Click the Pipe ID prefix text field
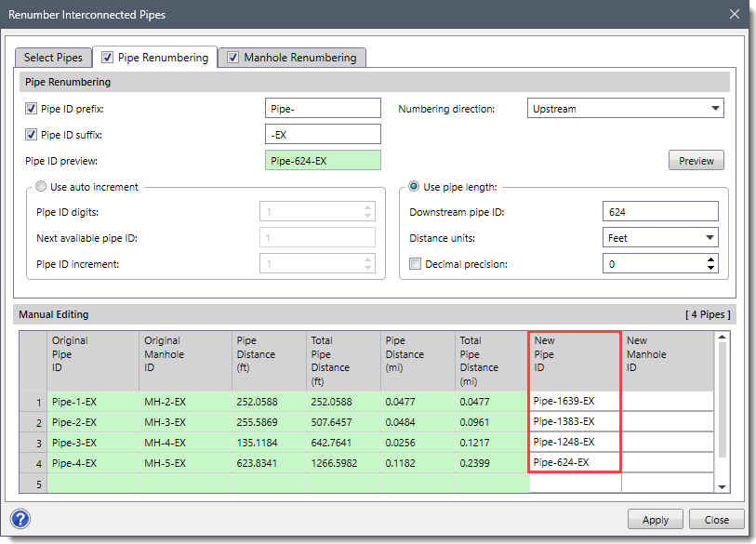 (x=323, y=109)
